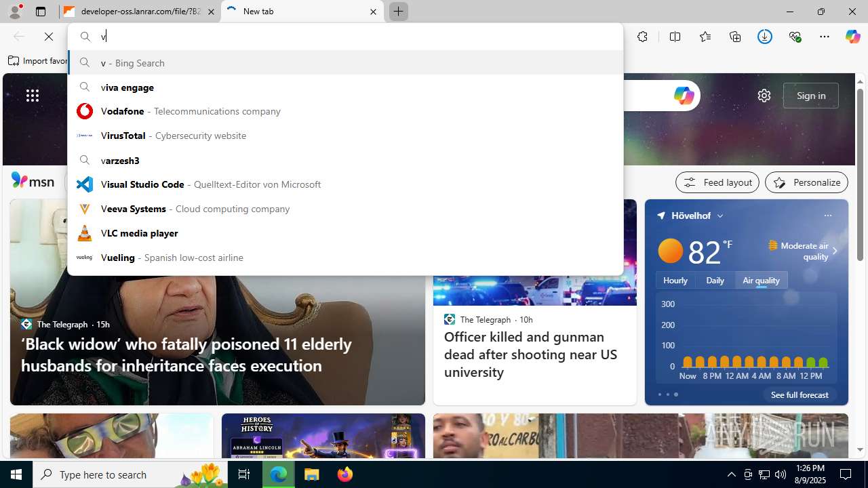Open Settings and more menu
This screenshot has width=868, height=488.
pyautogui.click(x=825, y=37)
